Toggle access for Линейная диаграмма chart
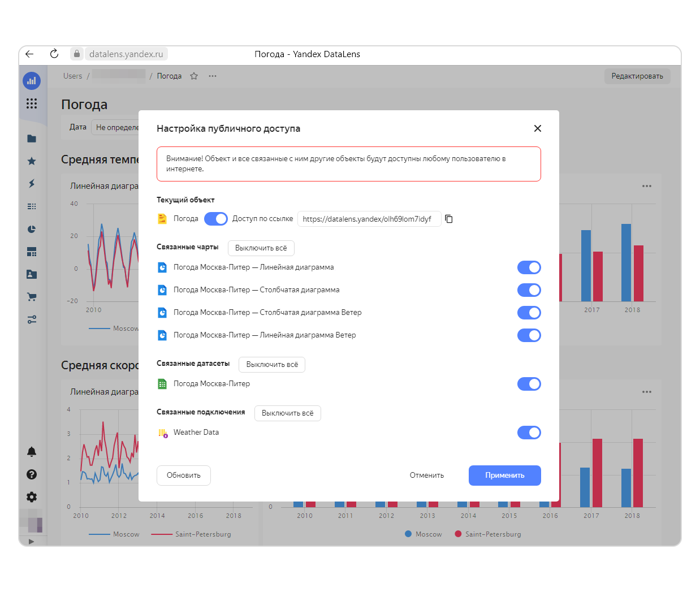 (529, 267)
